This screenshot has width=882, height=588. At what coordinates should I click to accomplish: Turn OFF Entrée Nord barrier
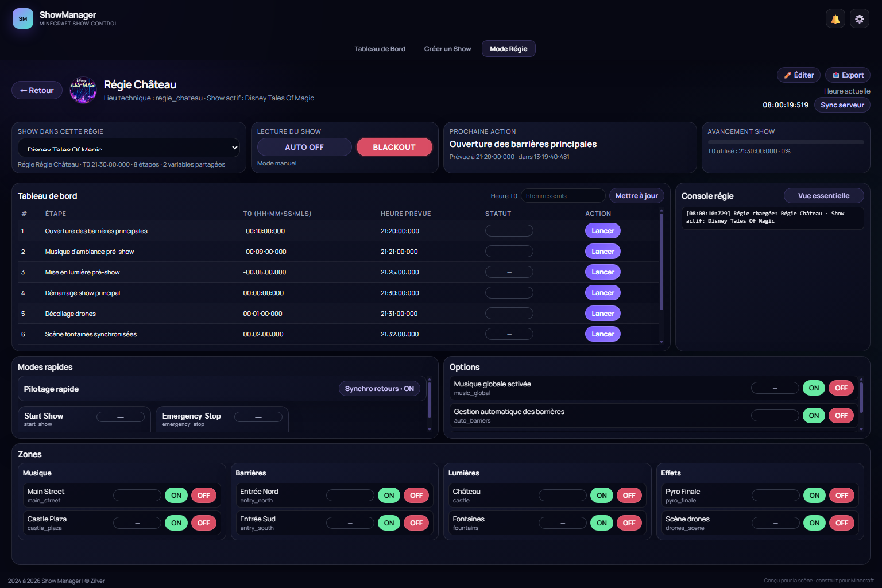tap(416, 496)
